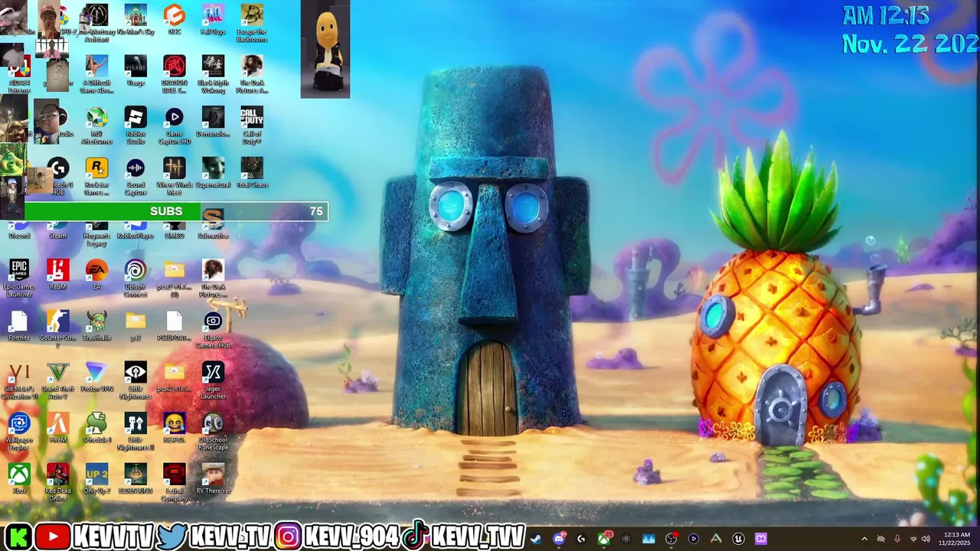Open the Demonologist desktop shortcut
The height and width of the screenshot is (551, 980).
[213, 122]
